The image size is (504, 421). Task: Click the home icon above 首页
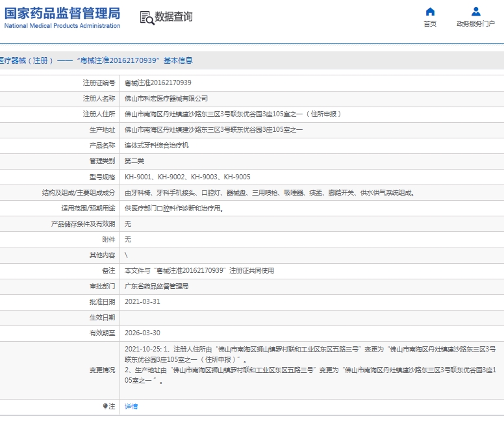[x=430, y=12]
